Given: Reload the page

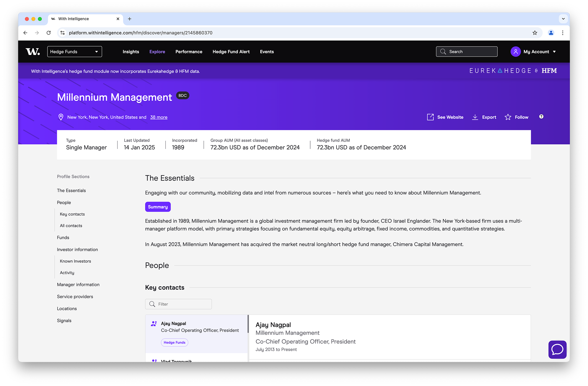Looking at the screenshot, I should point(48,33).
